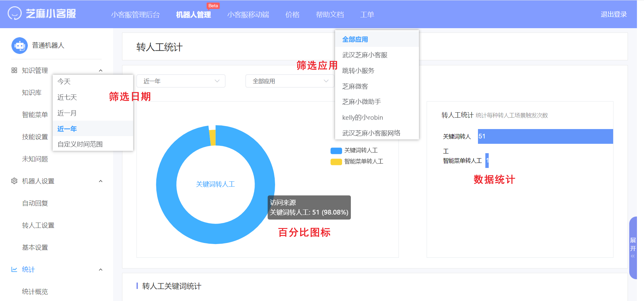Screen dimensions: 644x301
Task: Open 小客服管理后台 in top navigation
Action: tap(135, 14)
